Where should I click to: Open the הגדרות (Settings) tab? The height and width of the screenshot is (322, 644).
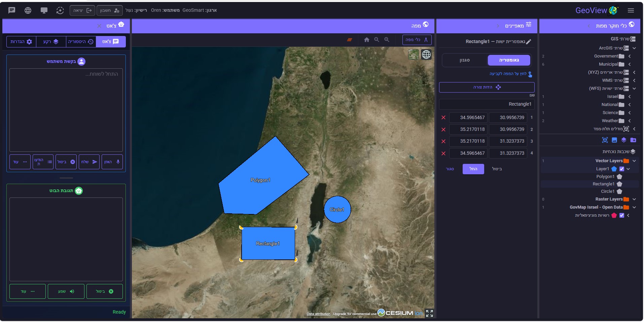[21, 42]
